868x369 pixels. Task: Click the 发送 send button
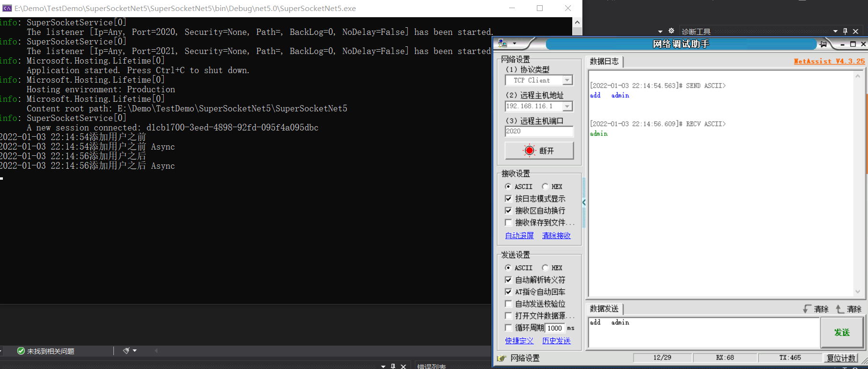[842, 332]
